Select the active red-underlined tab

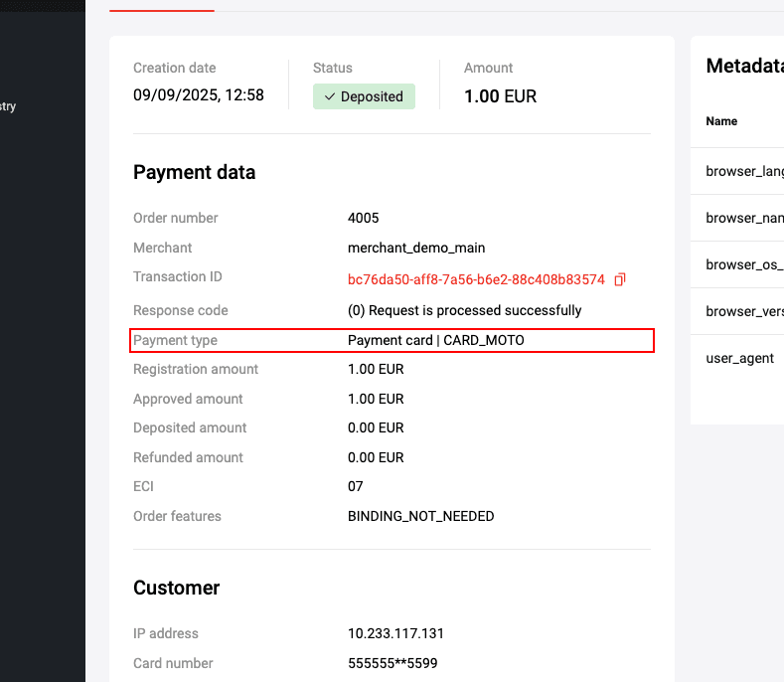tap(162, 6)
